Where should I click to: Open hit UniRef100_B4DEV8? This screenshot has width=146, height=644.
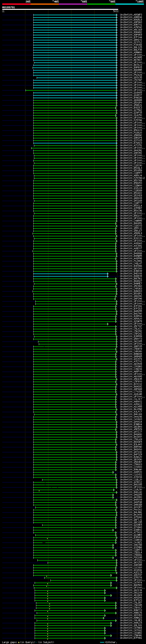pos(131,276)
